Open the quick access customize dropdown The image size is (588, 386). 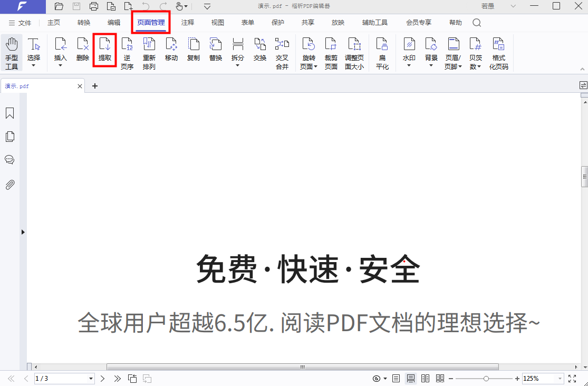(207, 6)
